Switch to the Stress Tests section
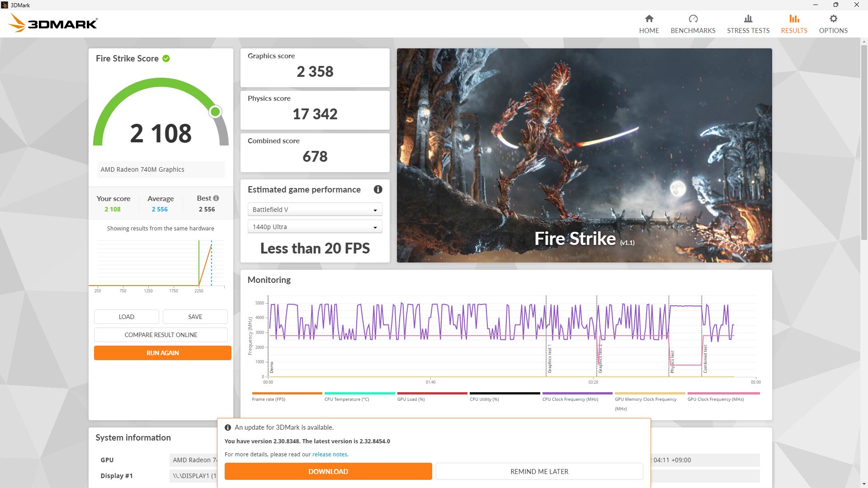The width and height of the screenshot is (868, 488). pos(748,23)
